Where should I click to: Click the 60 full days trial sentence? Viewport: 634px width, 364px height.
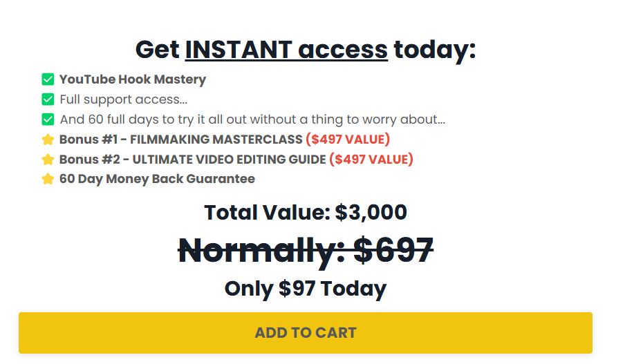[x=252, y=119]
